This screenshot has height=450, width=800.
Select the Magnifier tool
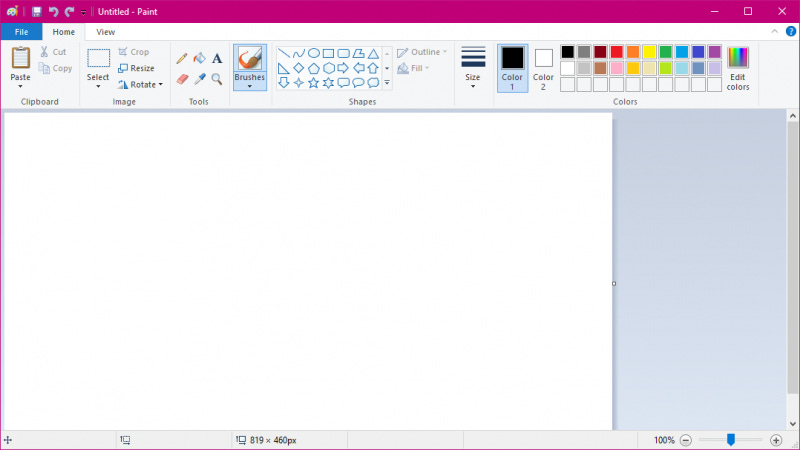(x=217, y=79)
